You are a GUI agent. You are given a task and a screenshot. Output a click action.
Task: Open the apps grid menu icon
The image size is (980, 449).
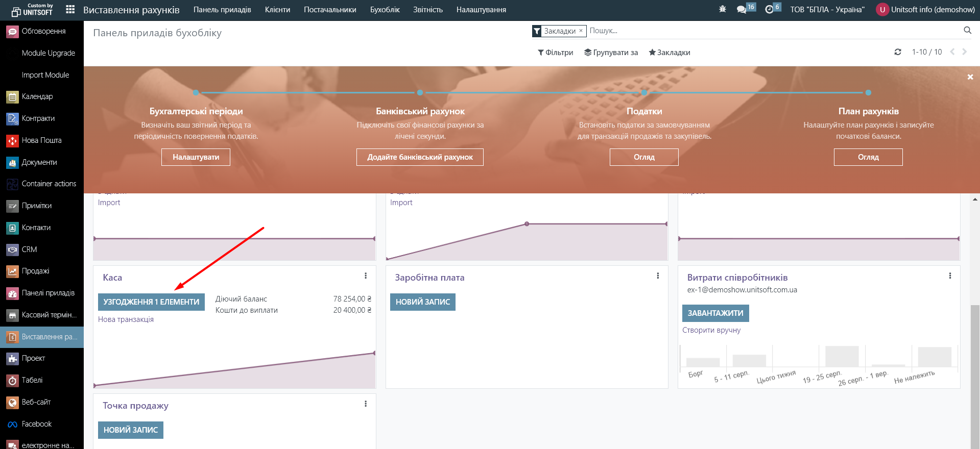tap(70, 10)
